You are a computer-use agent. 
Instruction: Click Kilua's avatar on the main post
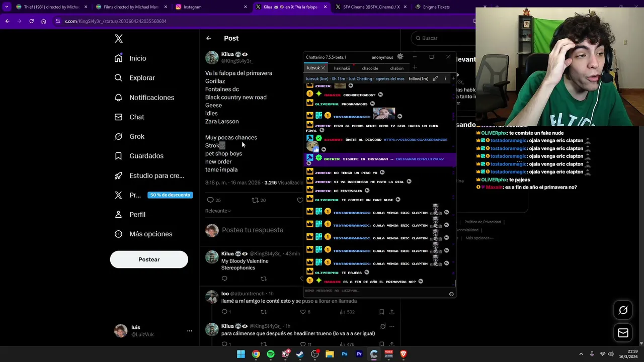click(x=212, y=57)
